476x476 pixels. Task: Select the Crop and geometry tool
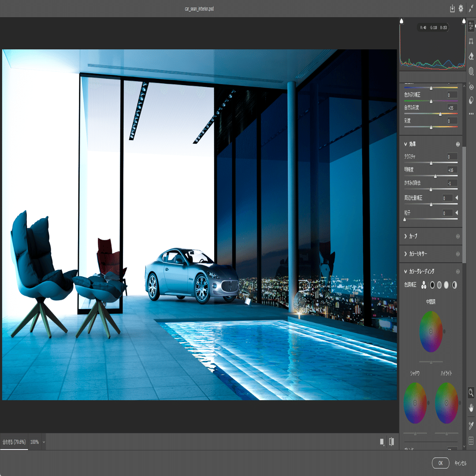point(471,41)
